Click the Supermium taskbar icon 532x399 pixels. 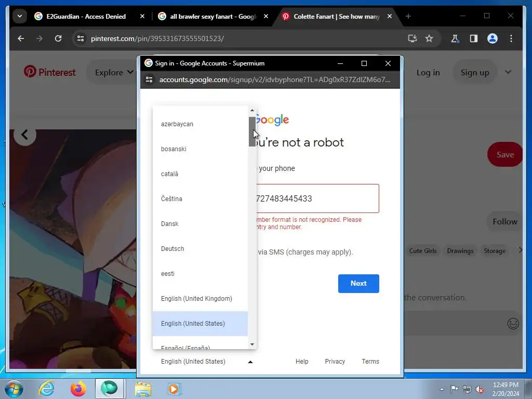[x=109, y=389]
